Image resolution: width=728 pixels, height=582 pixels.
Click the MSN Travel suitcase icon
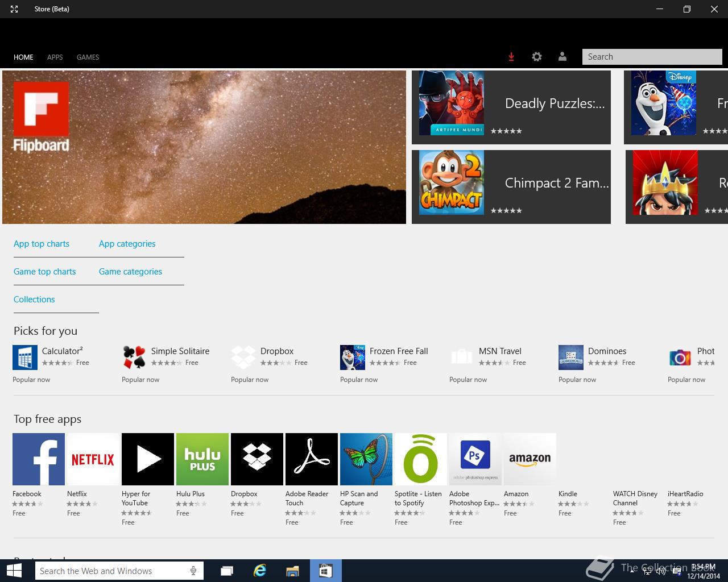click(x=462, y=357)
